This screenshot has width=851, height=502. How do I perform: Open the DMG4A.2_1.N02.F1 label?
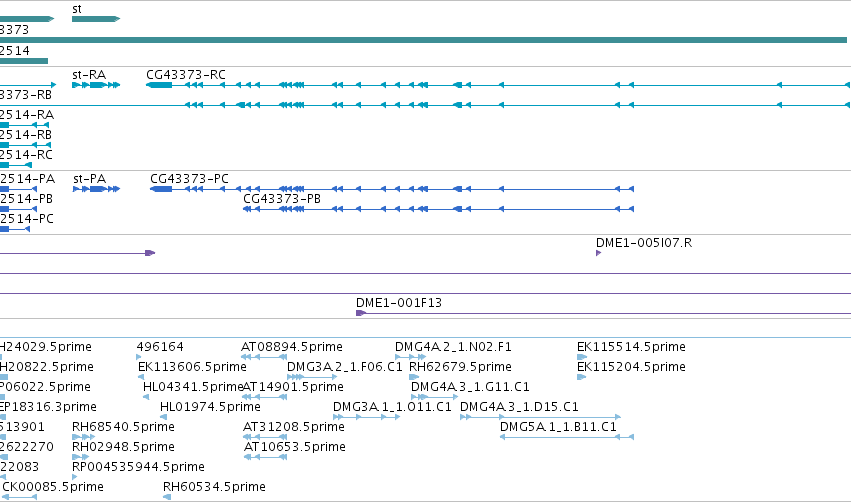click(x=453, y=347)
